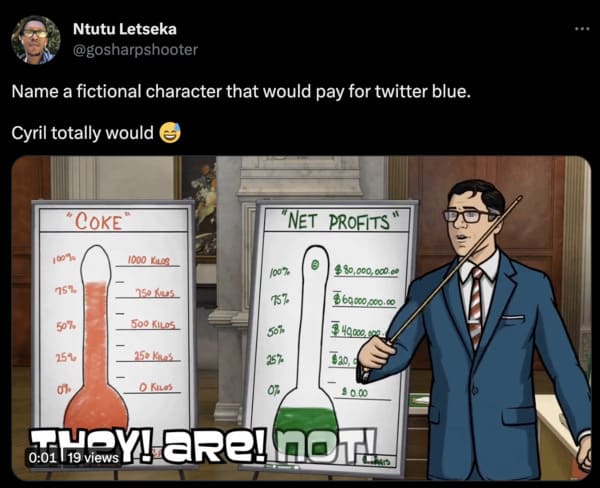The height and width of the screenshot is (488, 600).
Task: Click the green thermometer bulb graphic
Action: pyautogui.click(x=305, y=420)
